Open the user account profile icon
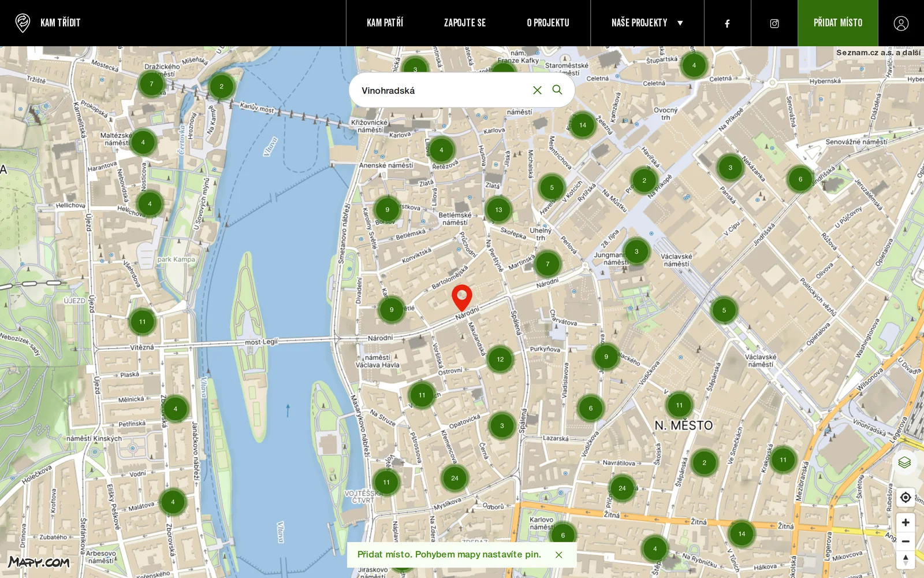Viewport: 924px width, 578px height. [901, 23]
